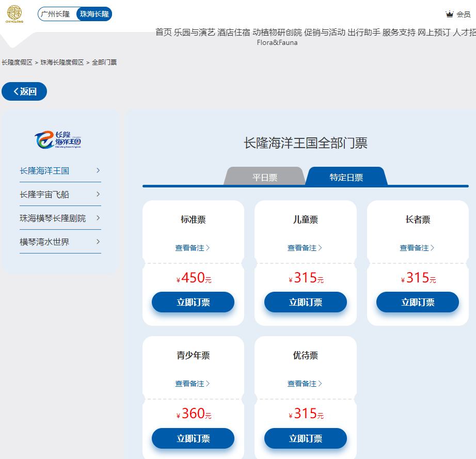Click the 长者票 card title
The image size is (476, 459).
418,219
